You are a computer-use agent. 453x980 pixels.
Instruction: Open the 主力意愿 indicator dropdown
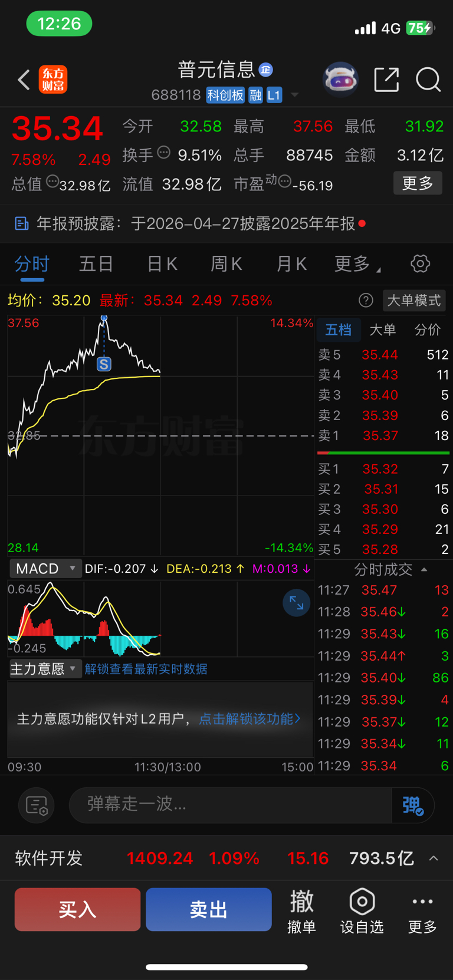45,669
